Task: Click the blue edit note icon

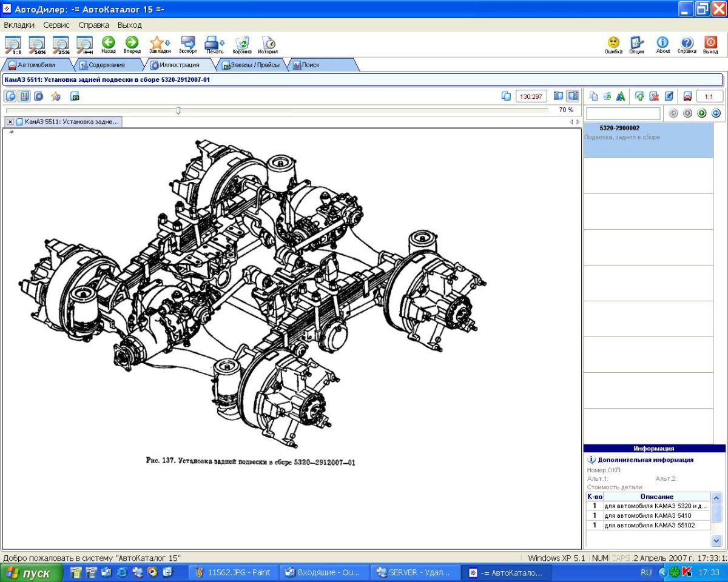Action: pos(669,96)
